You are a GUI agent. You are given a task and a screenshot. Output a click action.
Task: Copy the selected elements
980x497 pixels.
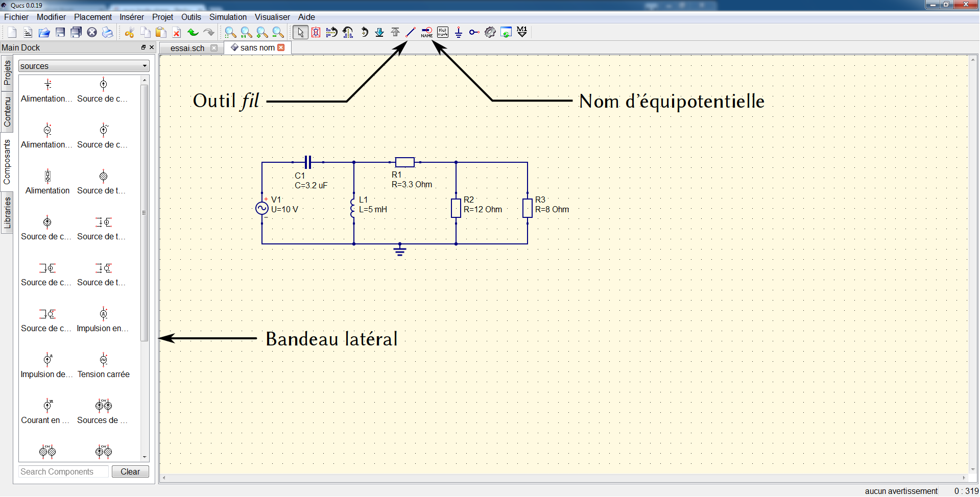145,33
